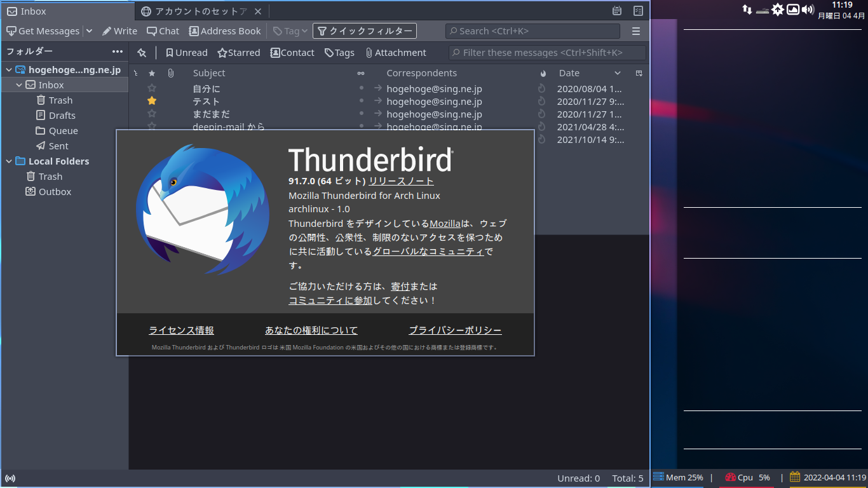Open the ライセンス情報 link
Image resolution: width=868 pixels, height=488 pixels.
point(181,330)
